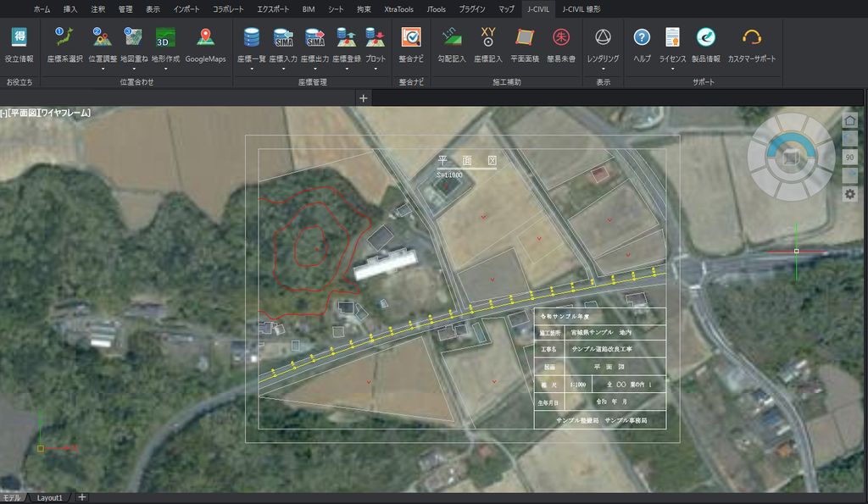Click the plus button on the drawing tab bar
The width and height of the screenshot is (868, 504).
click(363, 98)
